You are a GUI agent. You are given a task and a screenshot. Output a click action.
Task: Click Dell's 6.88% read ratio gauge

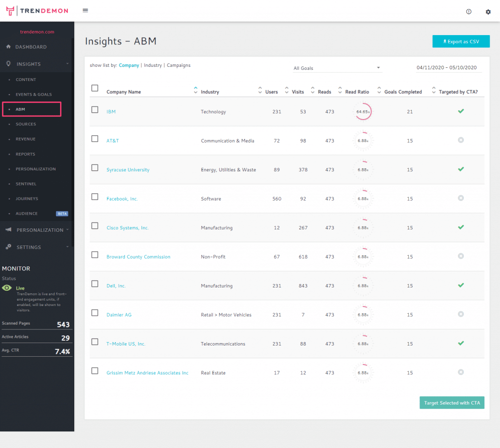[363, 285]
